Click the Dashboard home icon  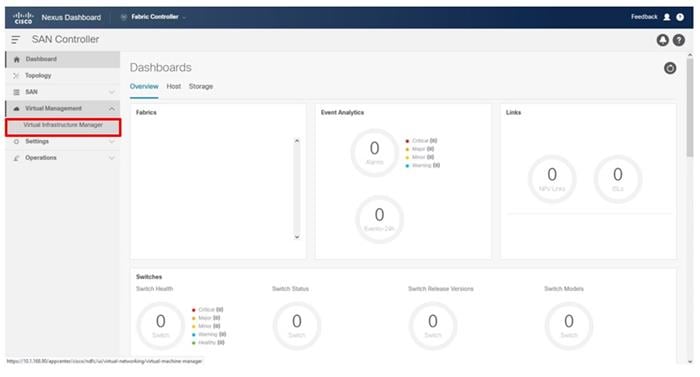click(x=17, y=59)
